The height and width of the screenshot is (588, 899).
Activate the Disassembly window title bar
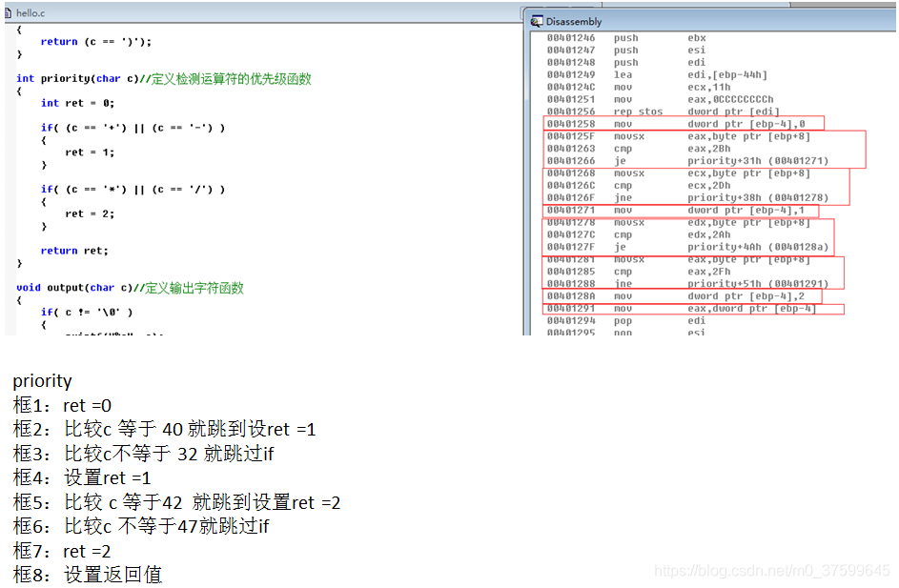click(x=710, y=21)
